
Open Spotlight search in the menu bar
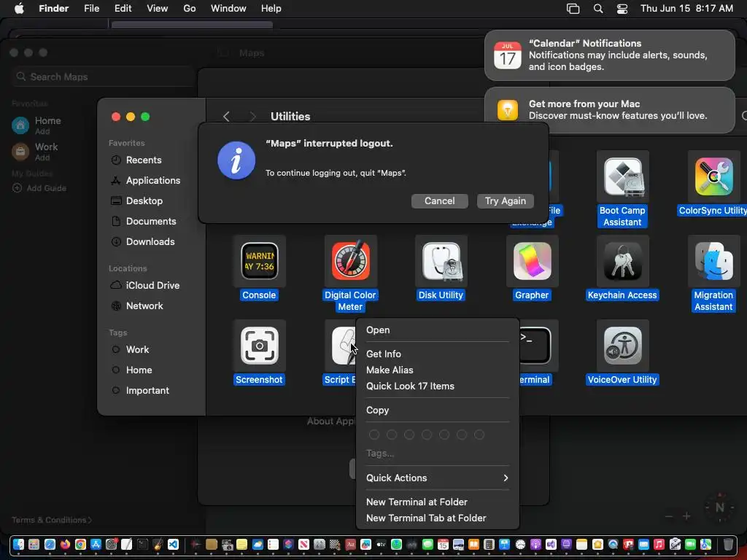(598, 9)
